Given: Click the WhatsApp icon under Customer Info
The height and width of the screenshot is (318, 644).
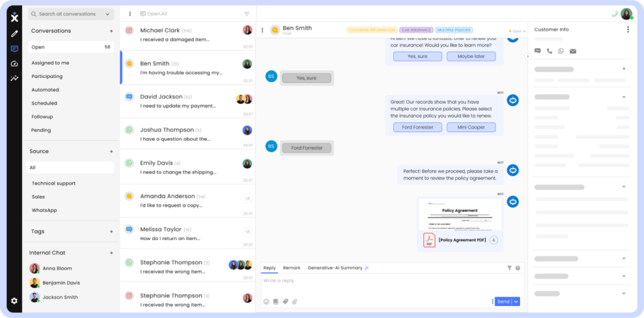Looking at the screenshot, I should 561,51.
